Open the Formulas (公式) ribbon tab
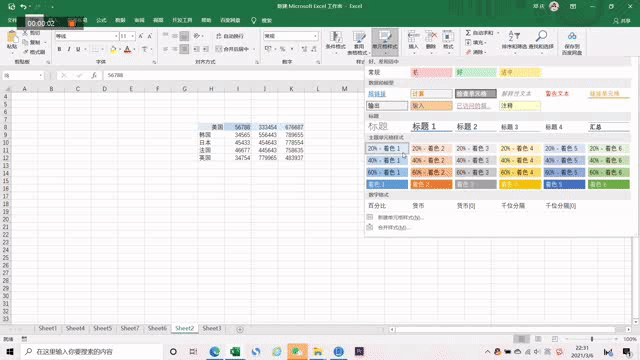Viewport: 640px width, 360px height. [101, 20]
